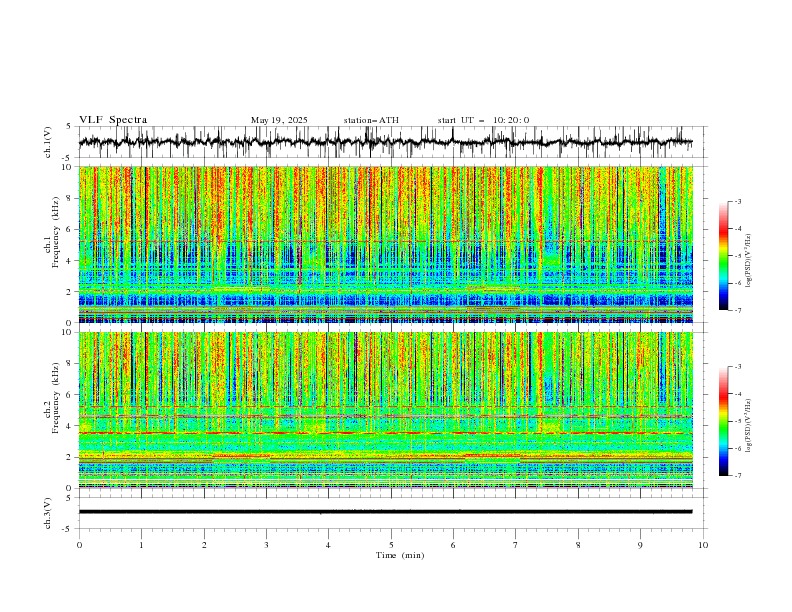The width and height of the screenshot is (792, 612).
Task: Click the lower log(PSD)(V²/Hz) colorbar label
Action: coord(749,426)
